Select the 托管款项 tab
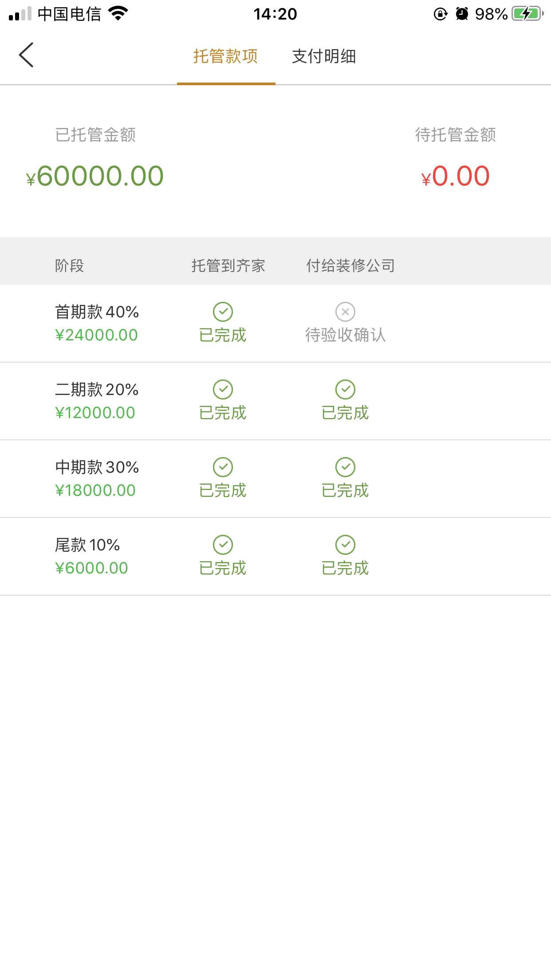The height and width of the screenshot is (980, 551). pyautogui.click(x=226, y=56)
